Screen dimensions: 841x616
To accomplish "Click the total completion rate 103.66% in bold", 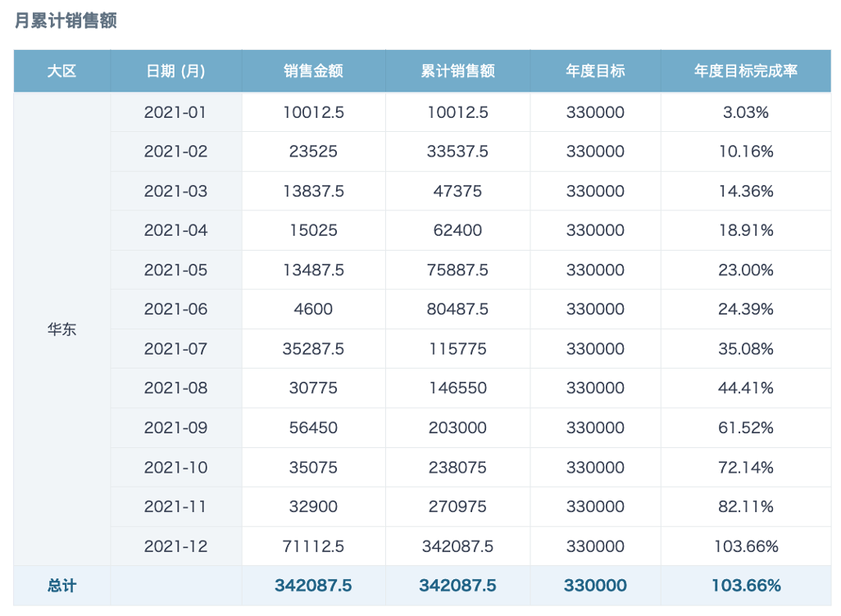I will tap(746, 586).
